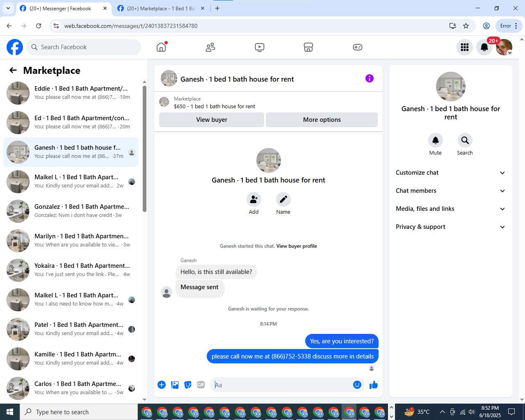The width and height of the screenshot is (525, 420).
Task: Open the Gonzalez conversation
Action: 71,211
